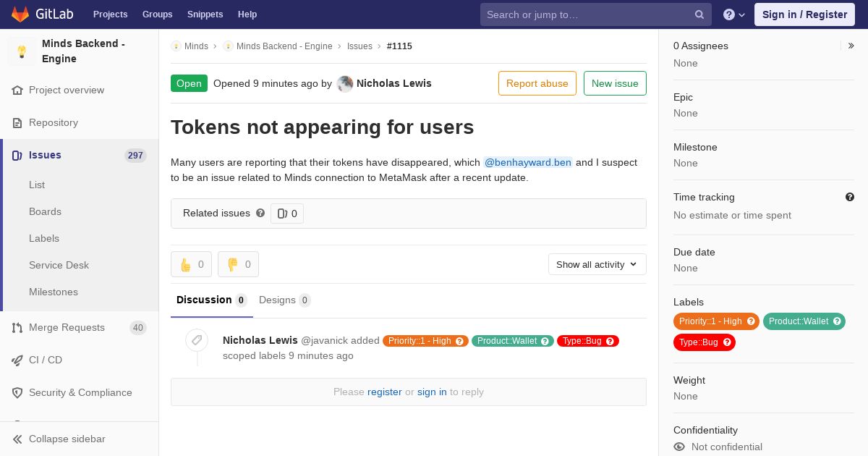
Task: Switch to the Discussion tab
Action: click(212, 300)
